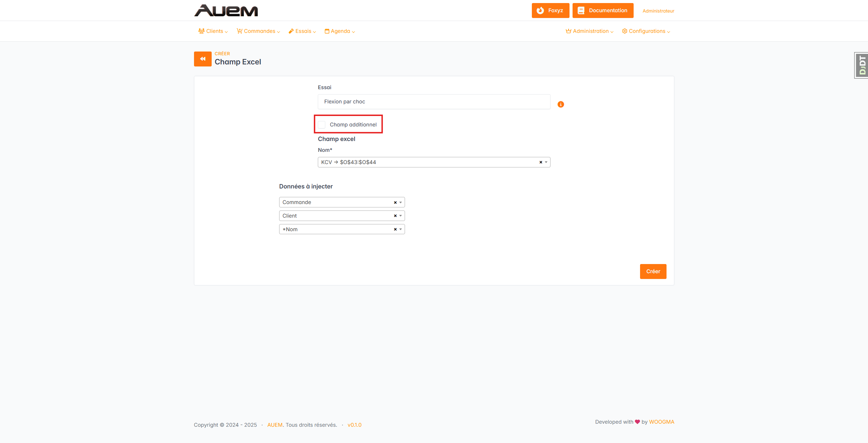Viewport: 868px width, 443px height.
Task: Open the *Nom data dropdown
Action: (x=401, y=229)
